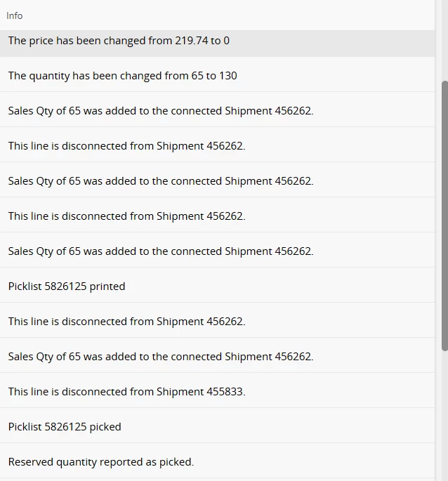Select the fourth Sales Qty of 65 added entry
The height and width of the screenshot is (481, 448).
(217, 357)
